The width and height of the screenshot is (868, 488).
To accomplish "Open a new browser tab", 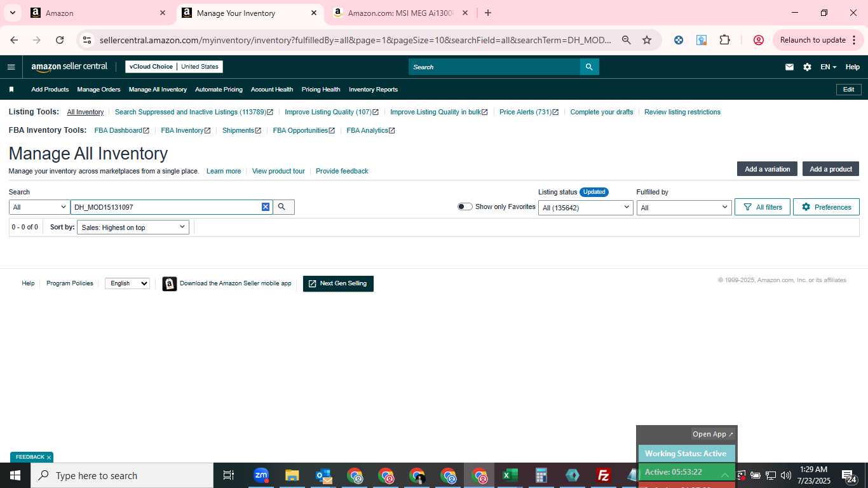I will pyautogui.click(x=488, y=13).
